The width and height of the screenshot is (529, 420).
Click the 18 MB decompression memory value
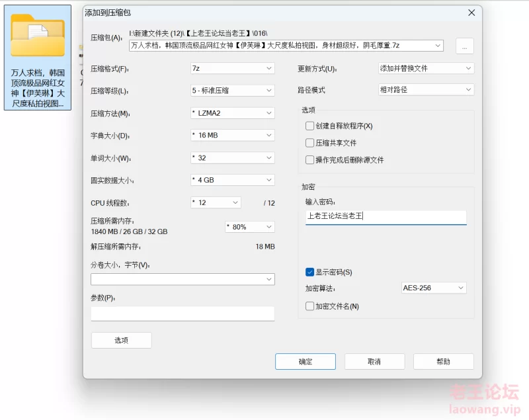click(265, 247)
